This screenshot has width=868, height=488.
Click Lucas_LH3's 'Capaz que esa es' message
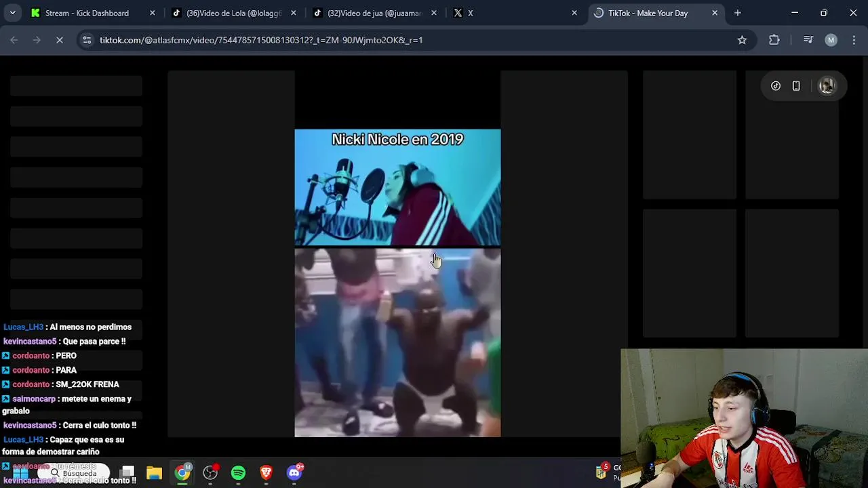pos(64,445)
